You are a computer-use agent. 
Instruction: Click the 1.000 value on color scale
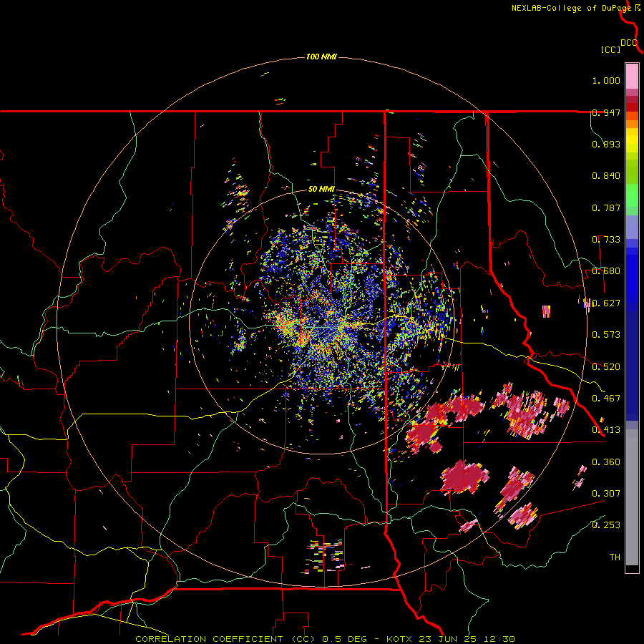(606, 80)
